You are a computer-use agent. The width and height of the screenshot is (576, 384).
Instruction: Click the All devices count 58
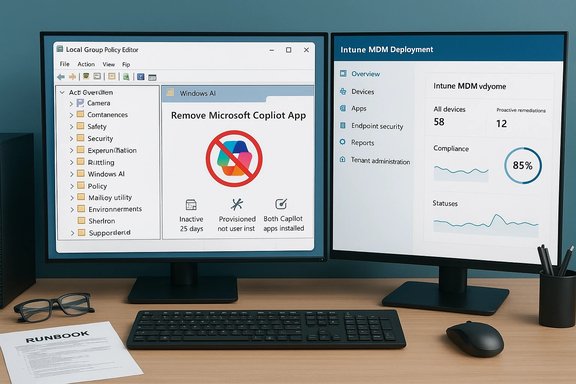pos(439,122)
